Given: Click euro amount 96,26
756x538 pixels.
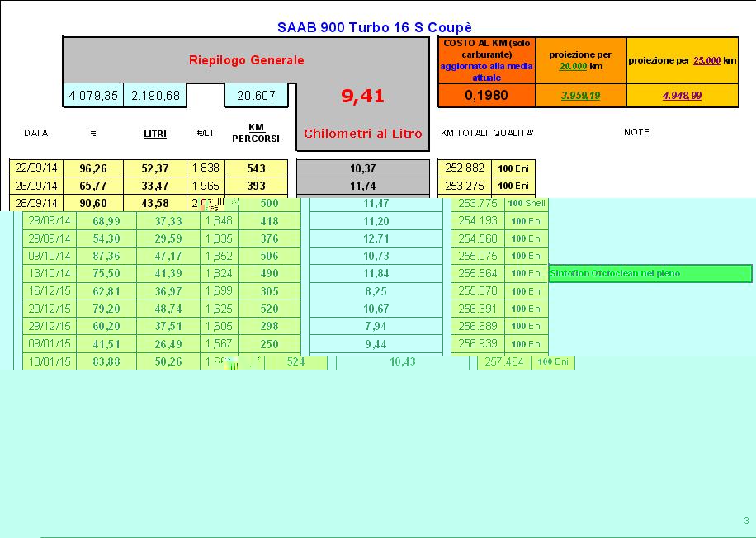Looking at the screenshot, I should pyautogui.click(x=93, y=168).
